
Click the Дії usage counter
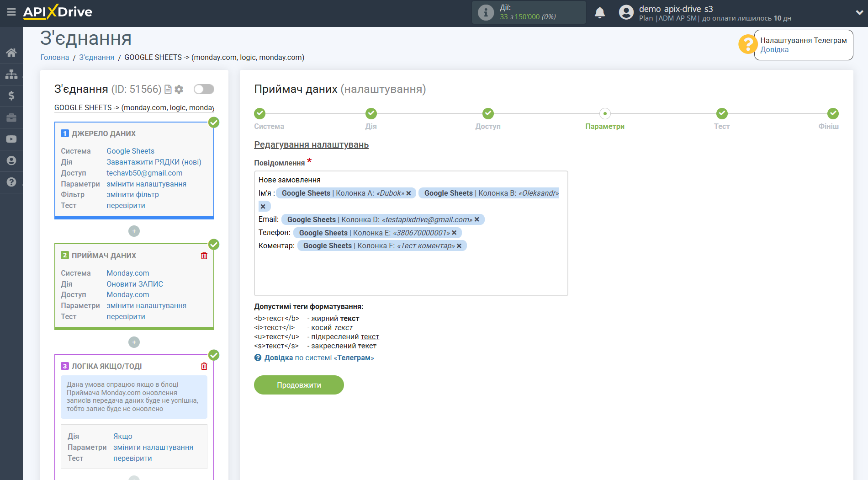(x=529, y=12)
